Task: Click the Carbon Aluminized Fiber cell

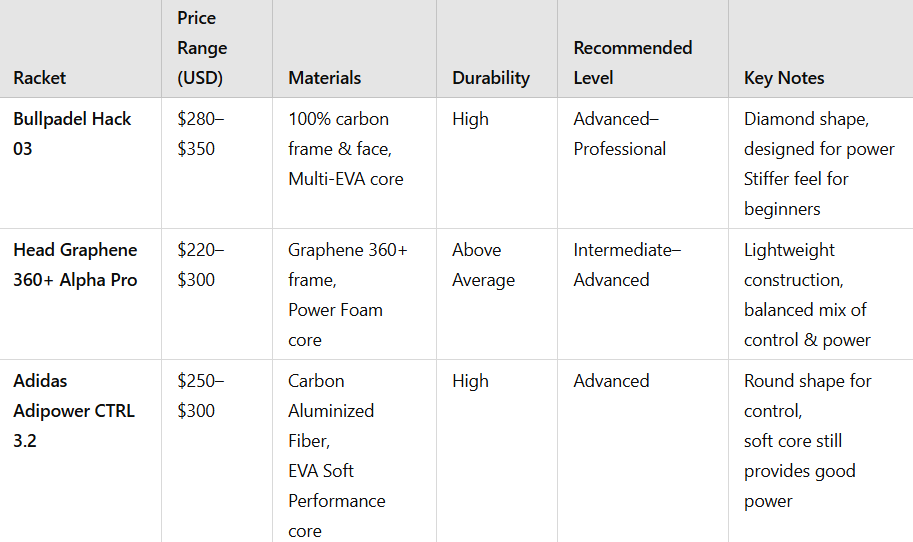Action: (x=337, y=455)
